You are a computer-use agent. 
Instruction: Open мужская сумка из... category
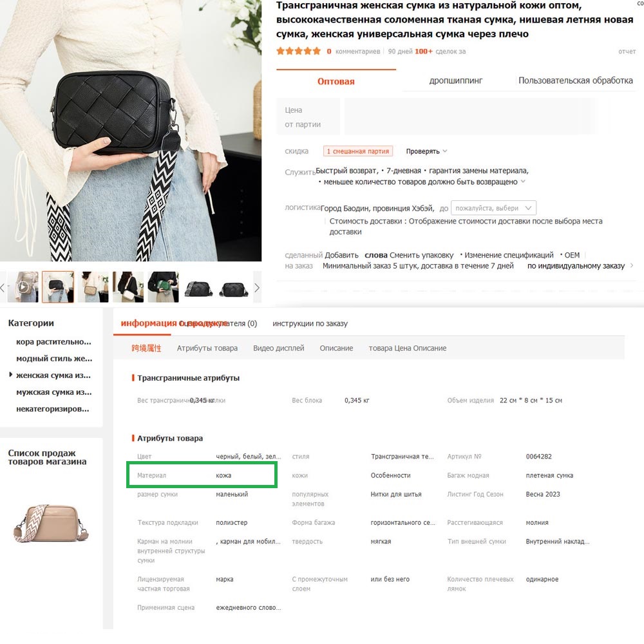coord(54,392)
